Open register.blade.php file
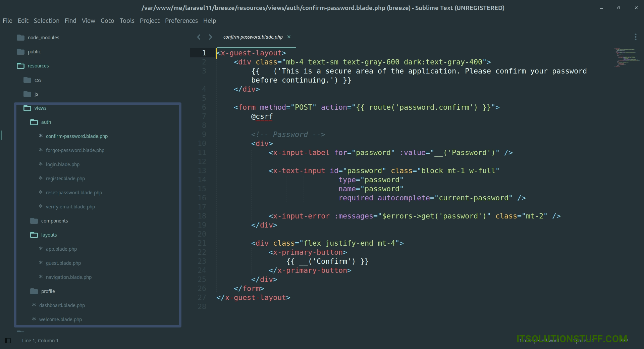Image resolution: width=644 pixels, height=349 pixels. click(x=65, y=179)
